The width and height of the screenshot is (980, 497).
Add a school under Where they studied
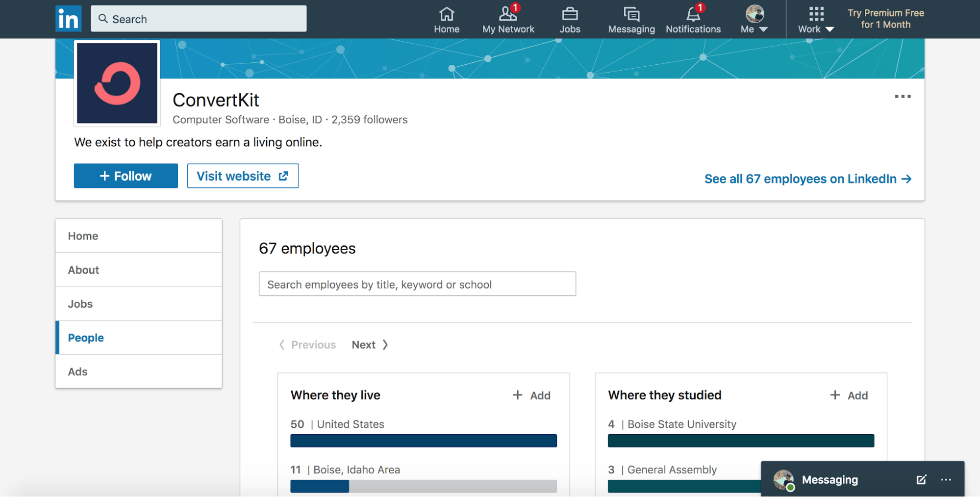(849, 395)
